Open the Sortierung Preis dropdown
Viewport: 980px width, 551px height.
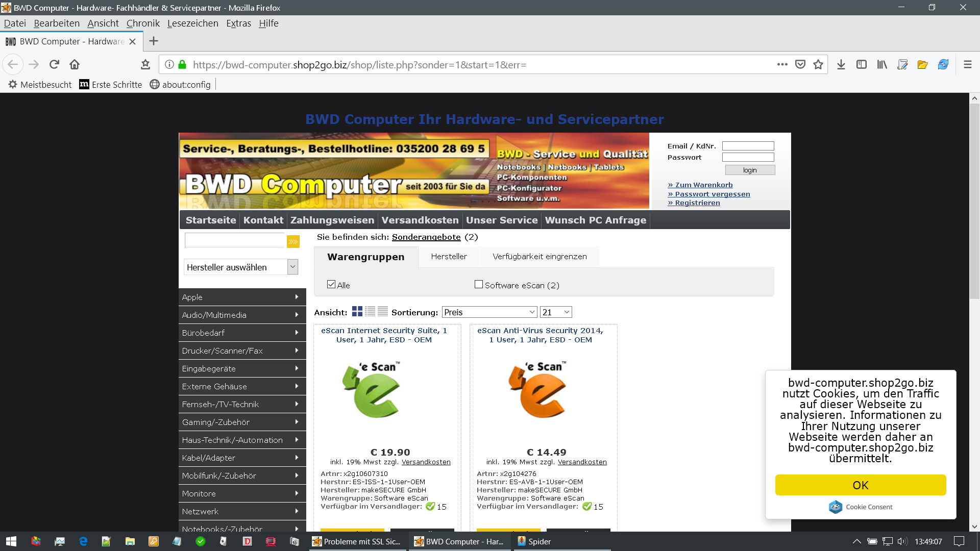489,312
